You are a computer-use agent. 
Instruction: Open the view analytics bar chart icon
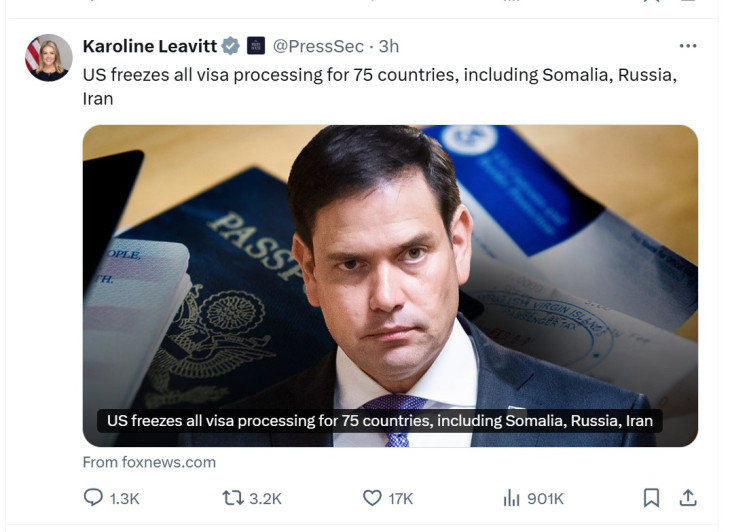[511, 497]
